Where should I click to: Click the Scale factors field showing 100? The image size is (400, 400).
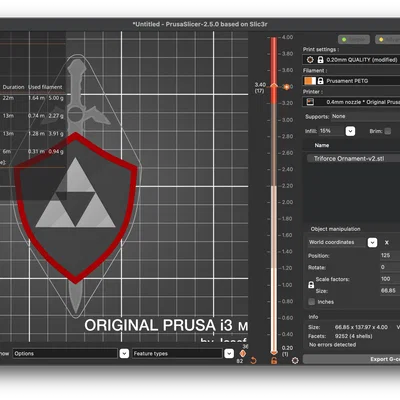click(390, 279)
